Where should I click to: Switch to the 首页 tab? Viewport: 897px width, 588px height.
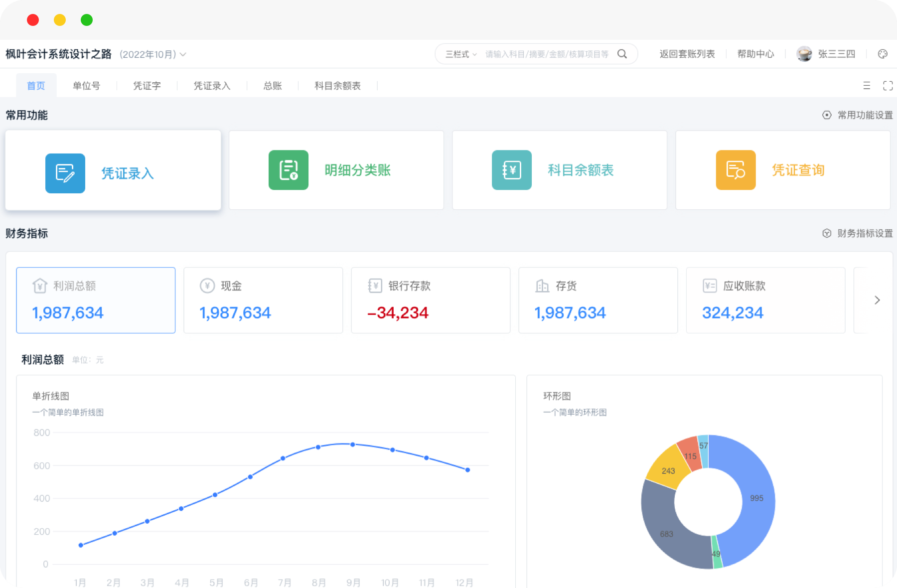pyautogui.click(x=36, y=86)
